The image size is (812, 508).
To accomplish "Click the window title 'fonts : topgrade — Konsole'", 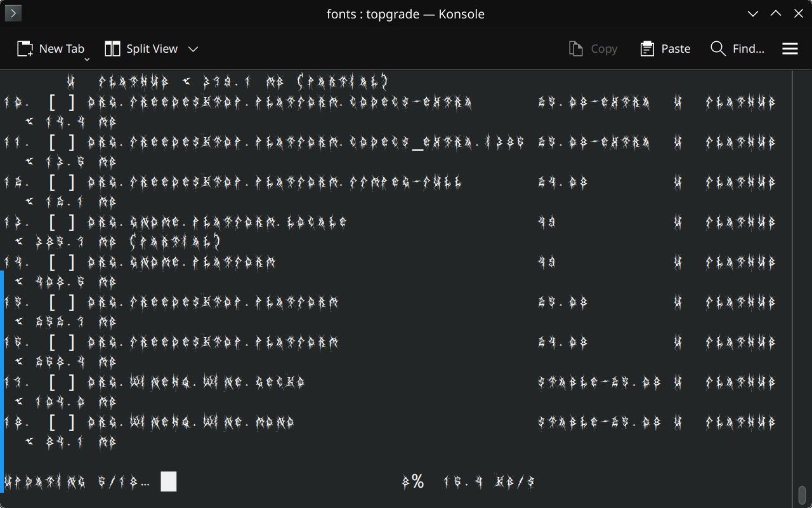I will point(405,13).
